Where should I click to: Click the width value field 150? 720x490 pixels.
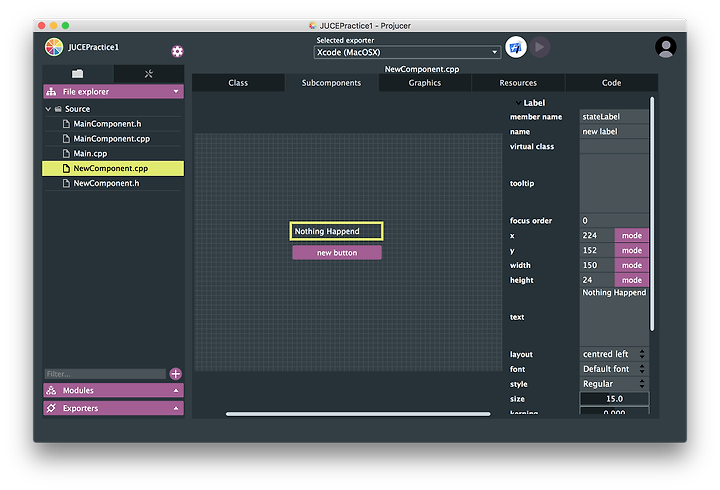[597, 265]
